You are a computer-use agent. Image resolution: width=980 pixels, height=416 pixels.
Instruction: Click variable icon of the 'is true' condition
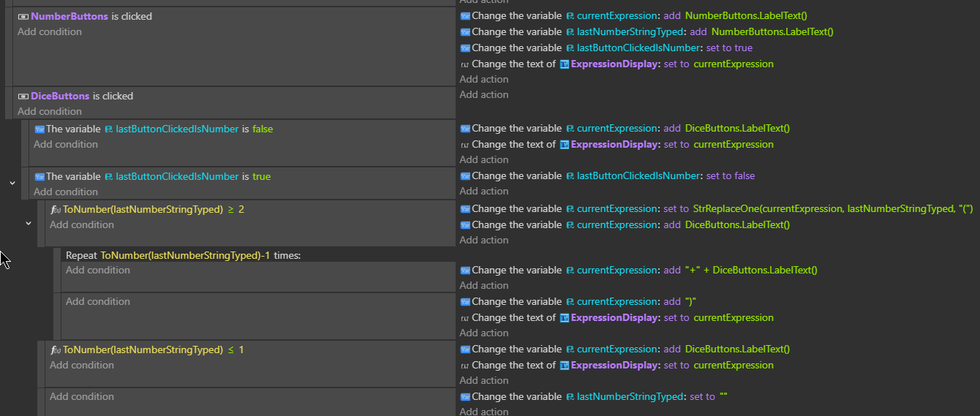click(39, 176)
